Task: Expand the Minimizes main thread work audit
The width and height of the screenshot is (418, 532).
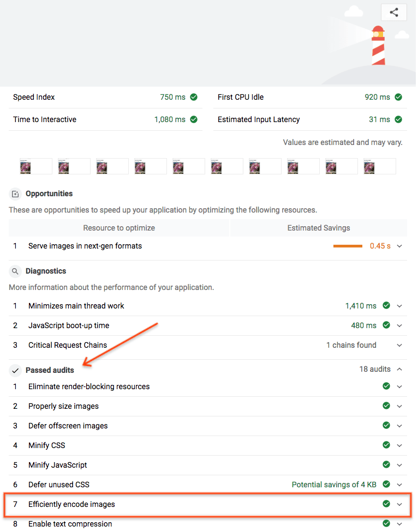Action: (x=399, y=306)
